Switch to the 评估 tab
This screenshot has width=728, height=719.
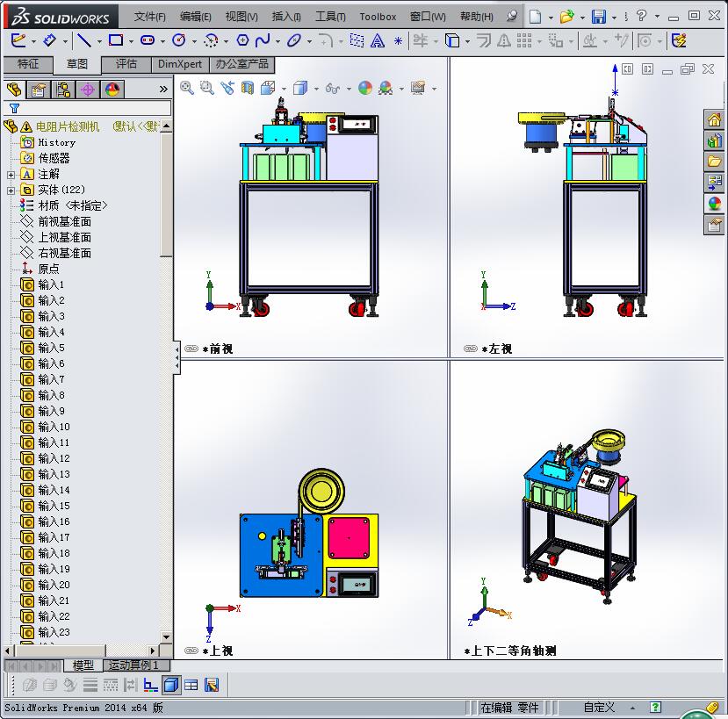(126, 64)
